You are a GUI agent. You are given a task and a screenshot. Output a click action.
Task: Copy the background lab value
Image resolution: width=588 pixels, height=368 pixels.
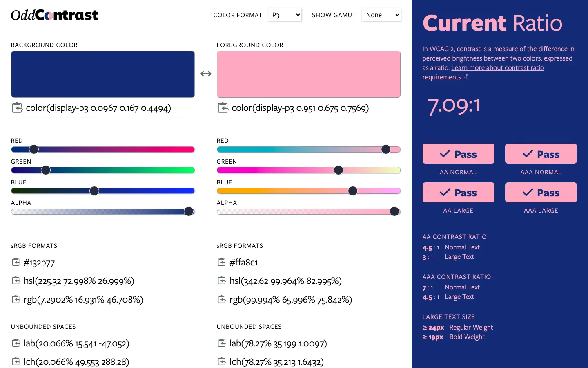(x=16, y=343)
